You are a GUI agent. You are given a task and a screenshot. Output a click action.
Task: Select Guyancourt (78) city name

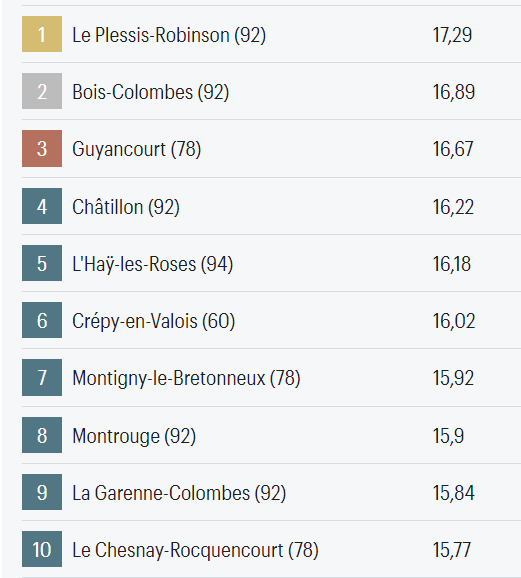click(136, 149)
